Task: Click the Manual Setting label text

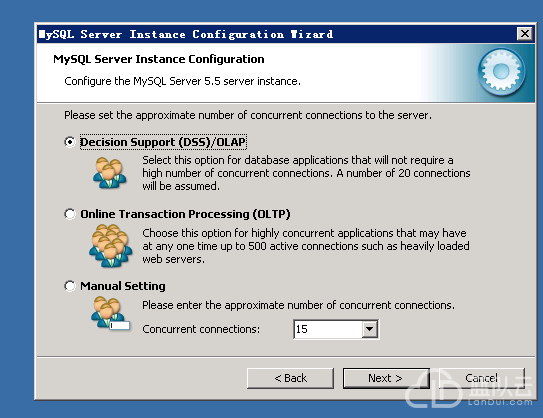Action: coord(123,286)
